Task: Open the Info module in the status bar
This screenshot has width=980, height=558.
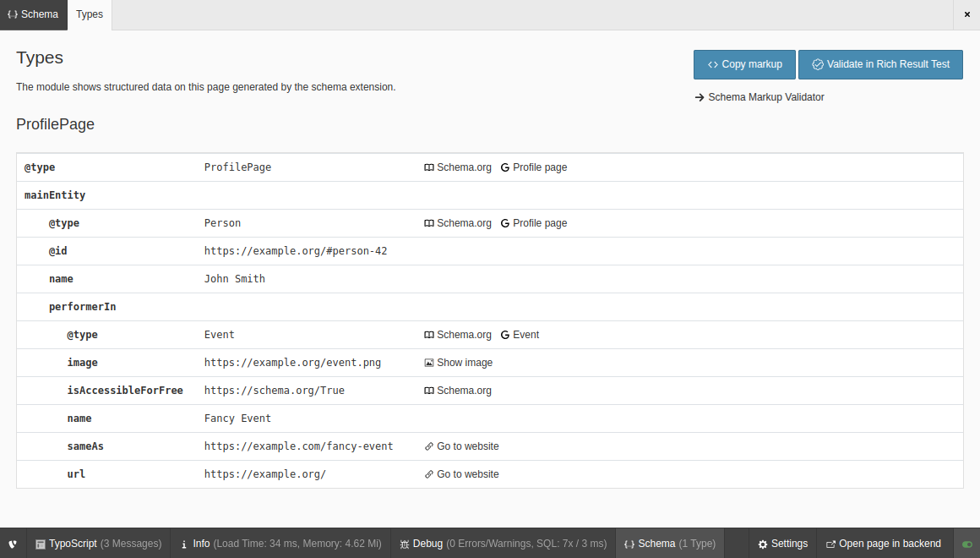Action: 199,543
